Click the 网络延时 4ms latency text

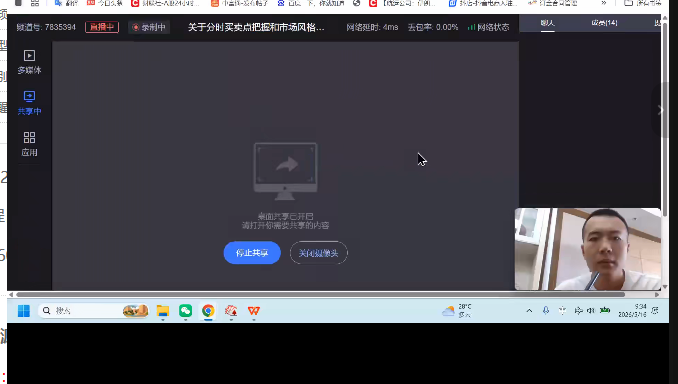[x=372, y=27]
